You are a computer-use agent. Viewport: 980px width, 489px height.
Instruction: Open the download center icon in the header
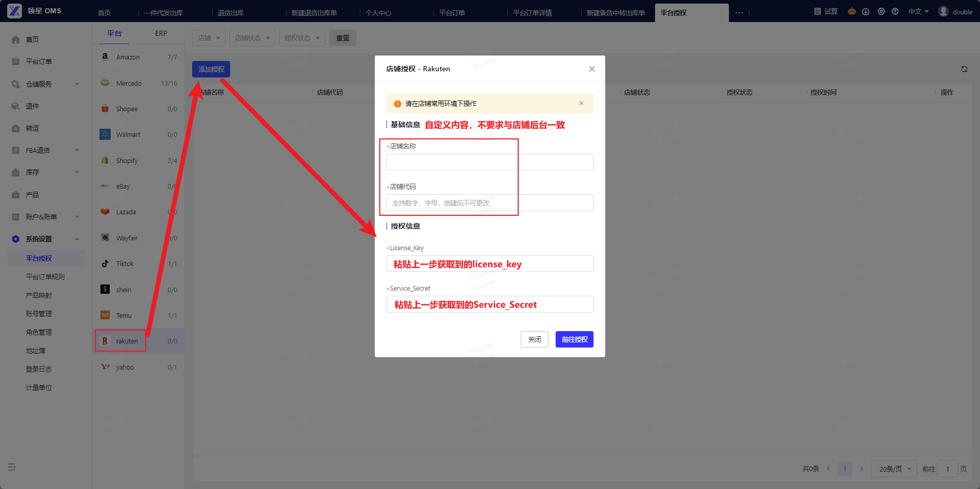(866, 11)
